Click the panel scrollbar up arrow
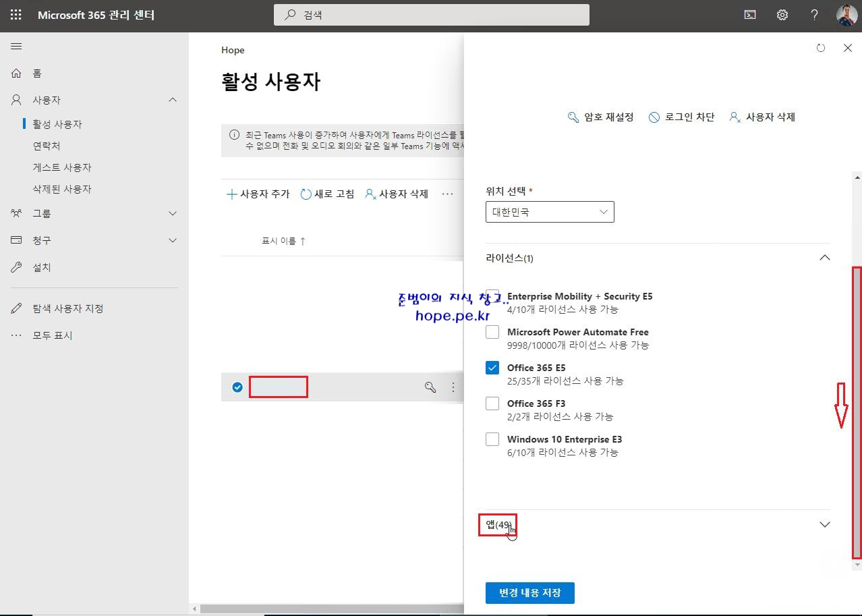The height and width of the screenshot is (616, 862). pyautogui.click(x=857, y=178)
